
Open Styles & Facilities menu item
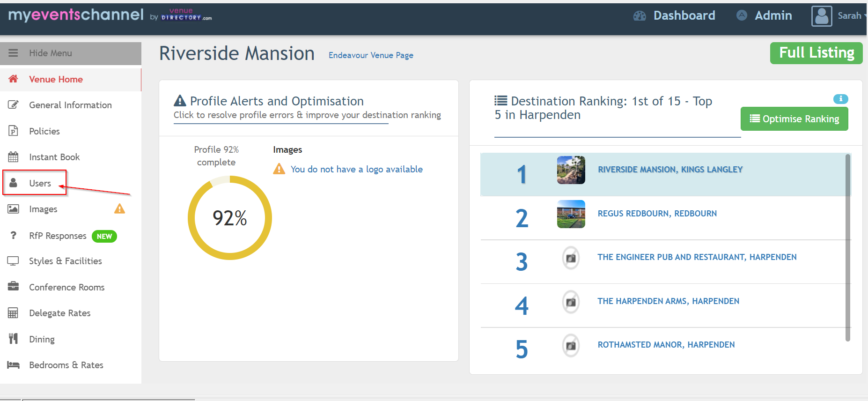[70, 261]
